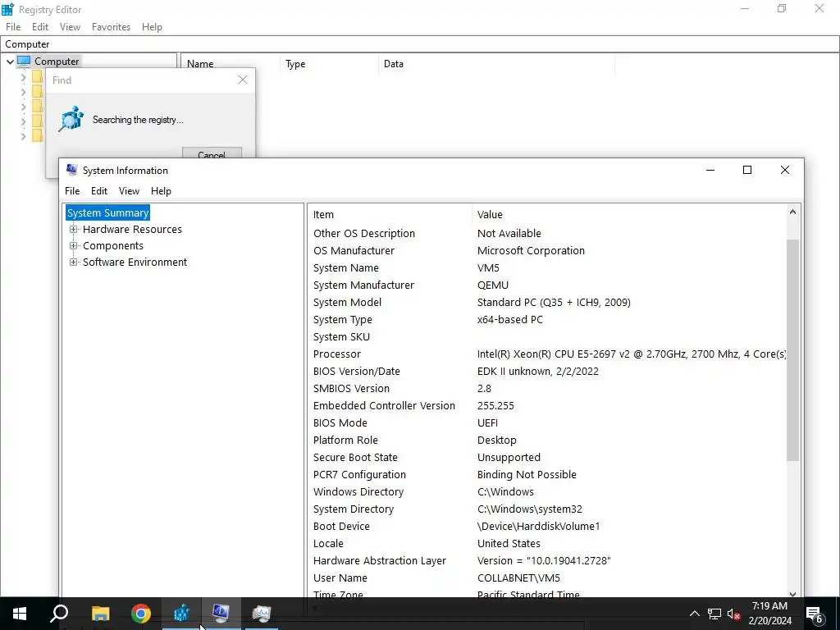Open File Explorer from taskbar

tap(100, 614)
